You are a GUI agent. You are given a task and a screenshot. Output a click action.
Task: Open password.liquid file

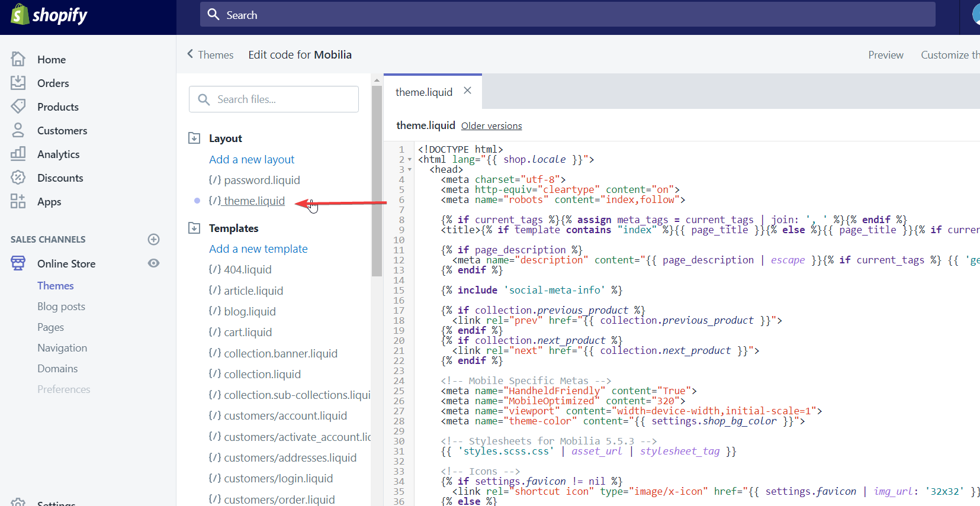pos(262,180)
